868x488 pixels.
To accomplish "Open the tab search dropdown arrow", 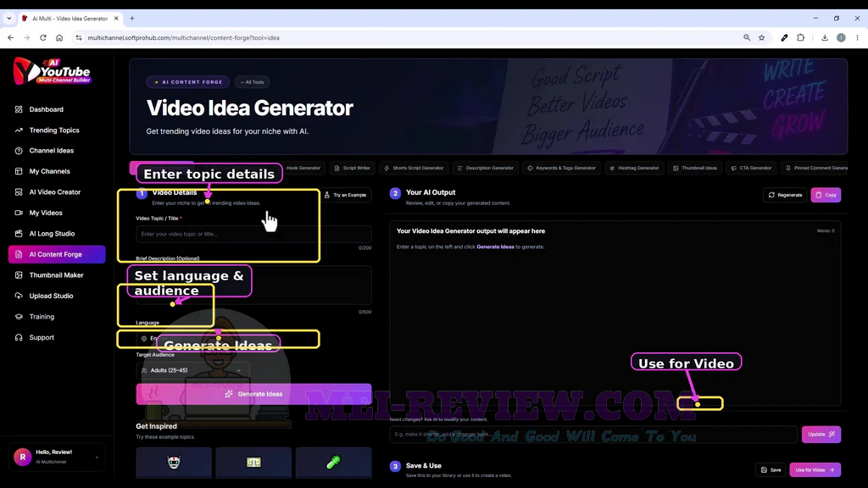I will 8,19.
